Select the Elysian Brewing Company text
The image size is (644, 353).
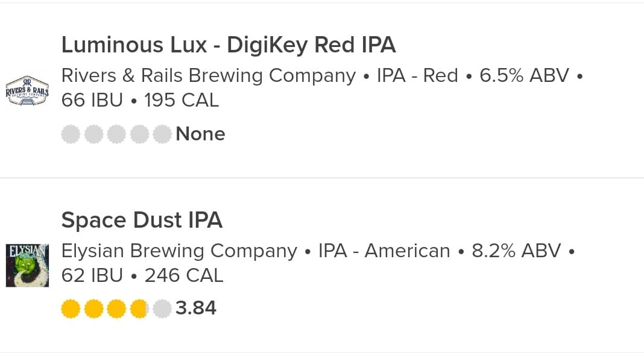(x=179, y=251)
